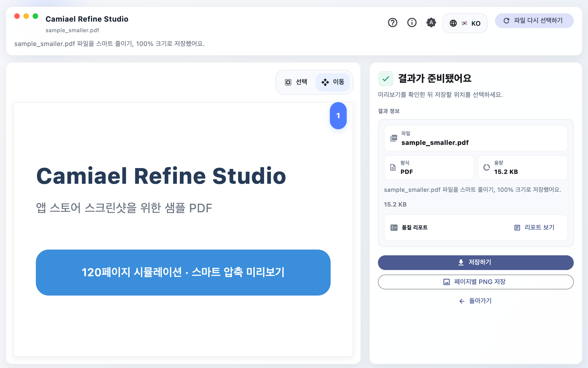Click 돌아가기 back link
The height and width of the screenshot is (368, 588).
pos(475,301)
